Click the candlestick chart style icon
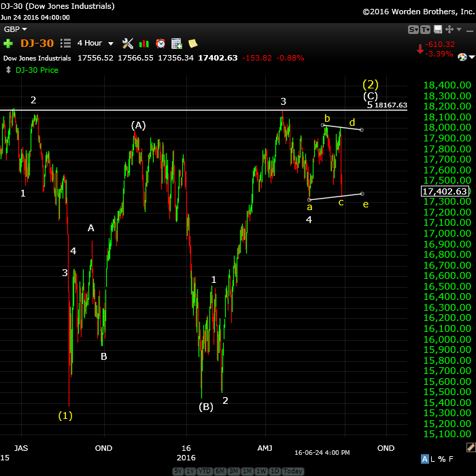Viewport: 476px width, 476px height. (x=144, y=44)
